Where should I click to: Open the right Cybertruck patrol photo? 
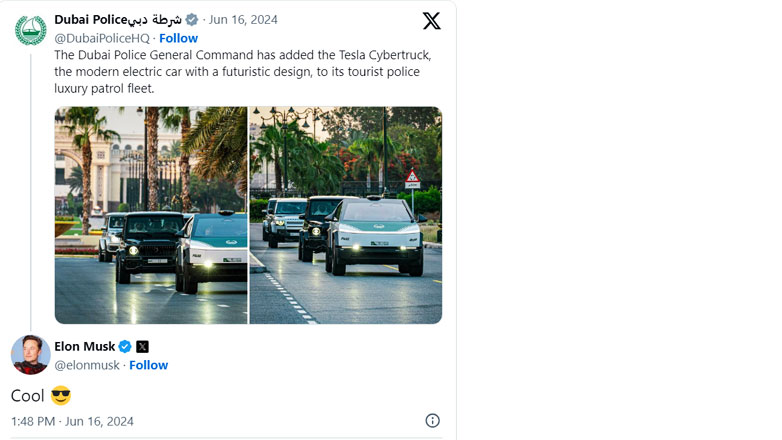click(x=345, y=215)
